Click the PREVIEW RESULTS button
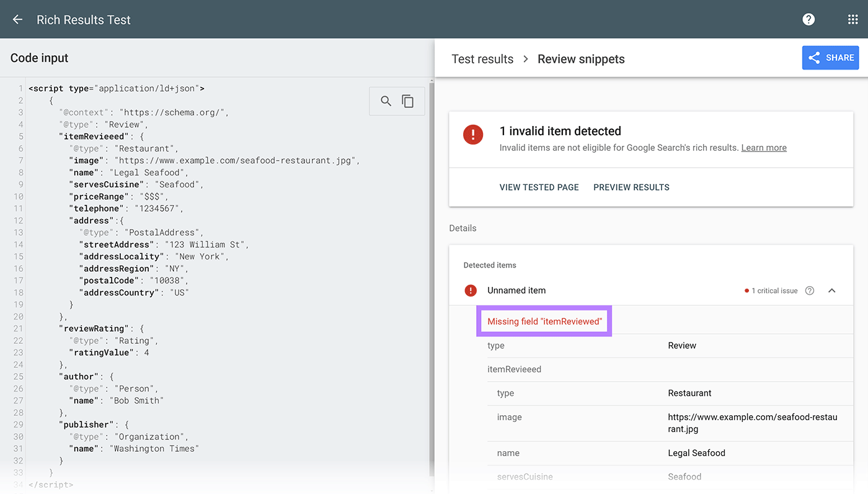The width and height of the screenshot is (868, 494). click(x=631, y=187)
